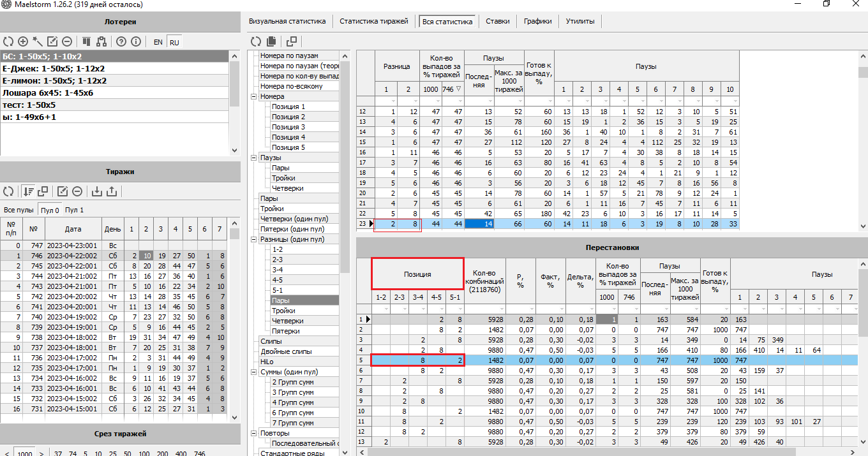Export draws with the upload arrow icon

(112, 191)
